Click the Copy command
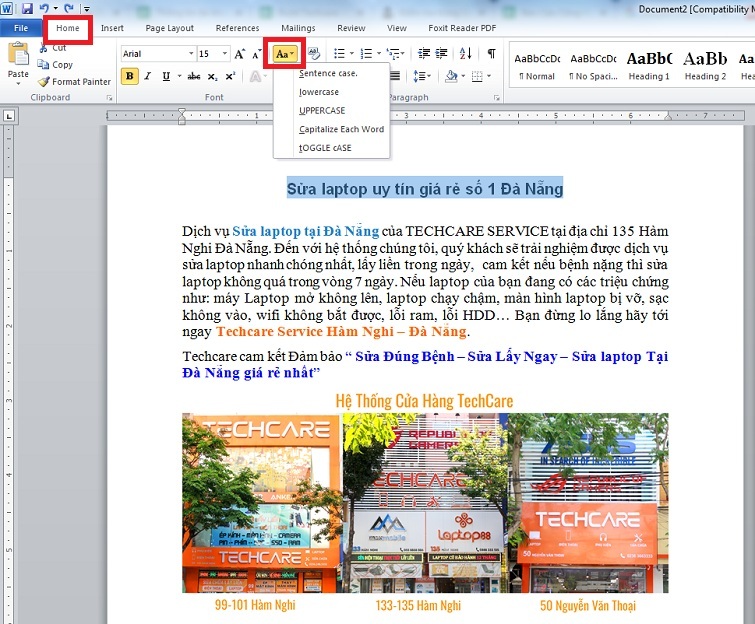 55,65
